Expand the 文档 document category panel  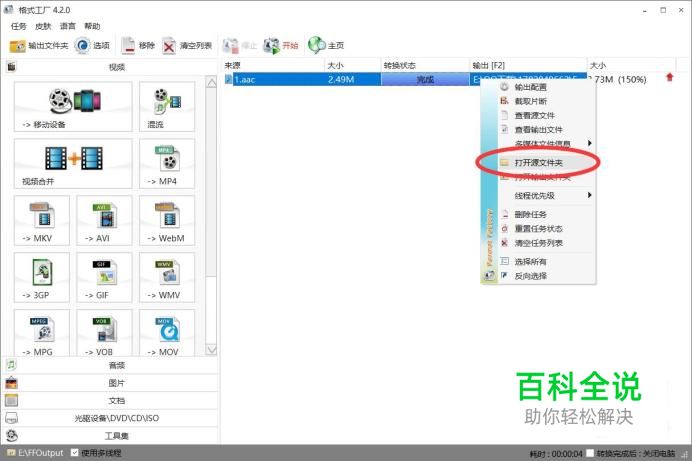point(110,401)
